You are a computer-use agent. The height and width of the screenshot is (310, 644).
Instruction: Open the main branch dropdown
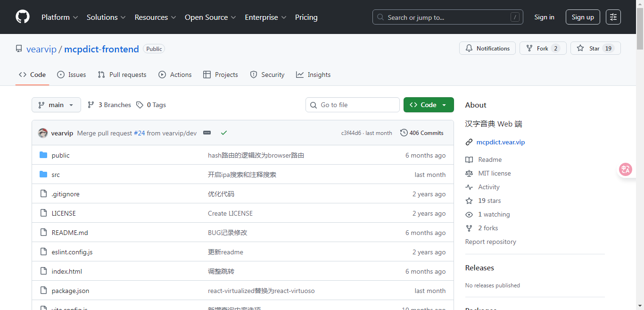coord(56,105)
